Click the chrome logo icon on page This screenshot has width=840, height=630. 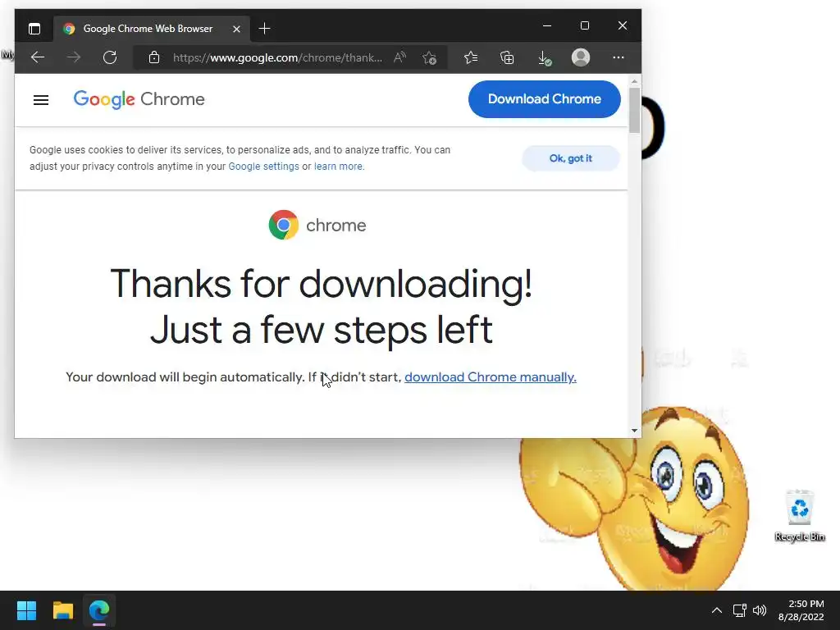coord(283,225)
